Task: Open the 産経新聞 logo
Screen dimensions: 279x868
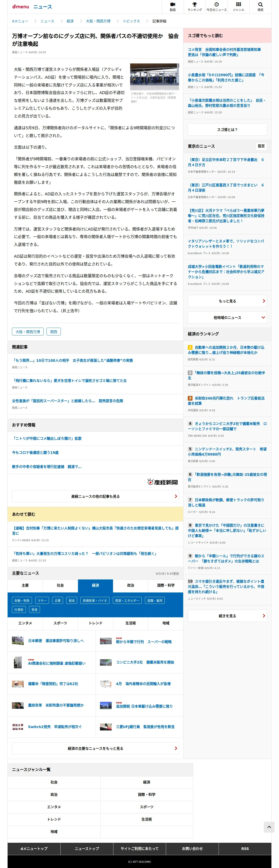Action: point(163,482)
